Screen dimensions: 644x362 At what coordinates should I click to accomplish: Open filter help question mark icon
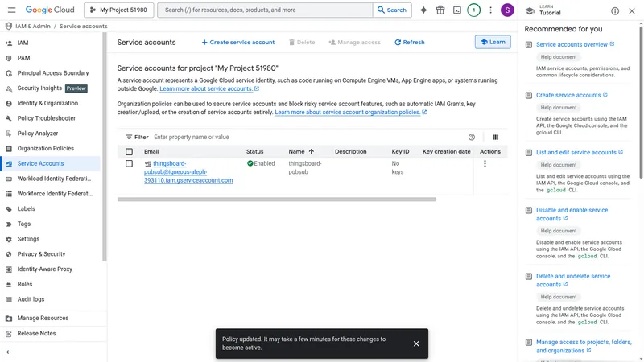point(472,137)
